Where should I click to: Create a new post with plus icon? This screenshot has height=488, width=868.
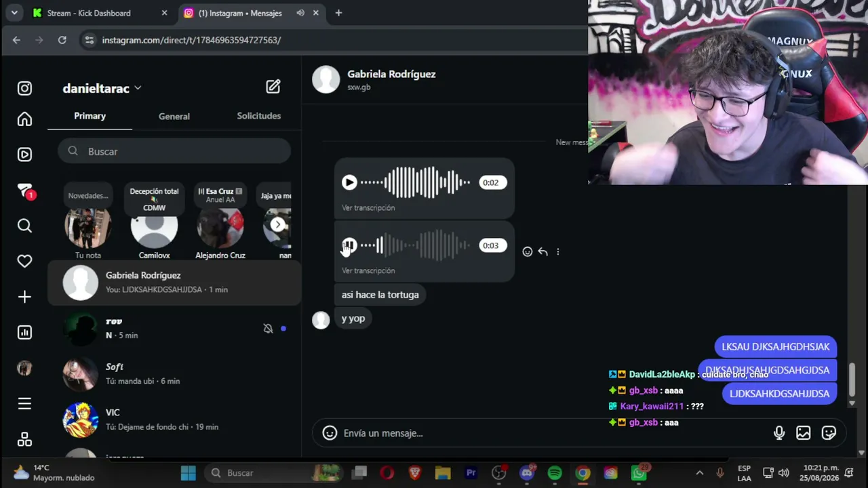pyautogui.click(x=24, y=297)
